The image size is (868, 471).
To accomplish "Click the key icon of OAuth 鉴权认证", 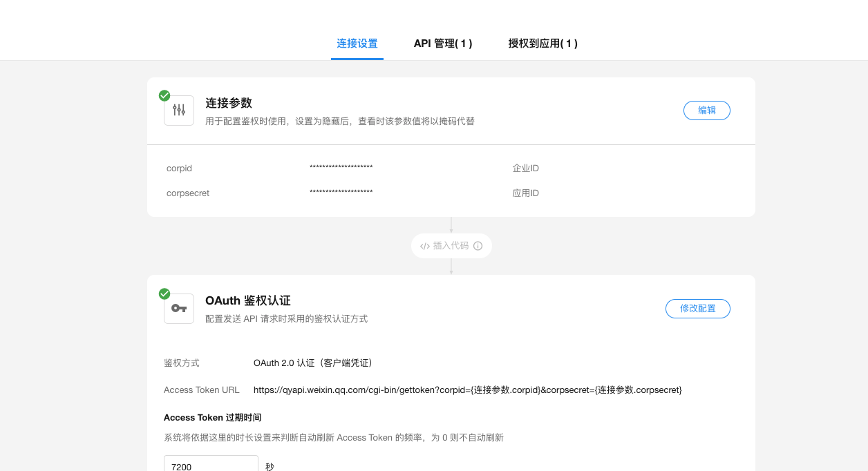I will point(179,309).
